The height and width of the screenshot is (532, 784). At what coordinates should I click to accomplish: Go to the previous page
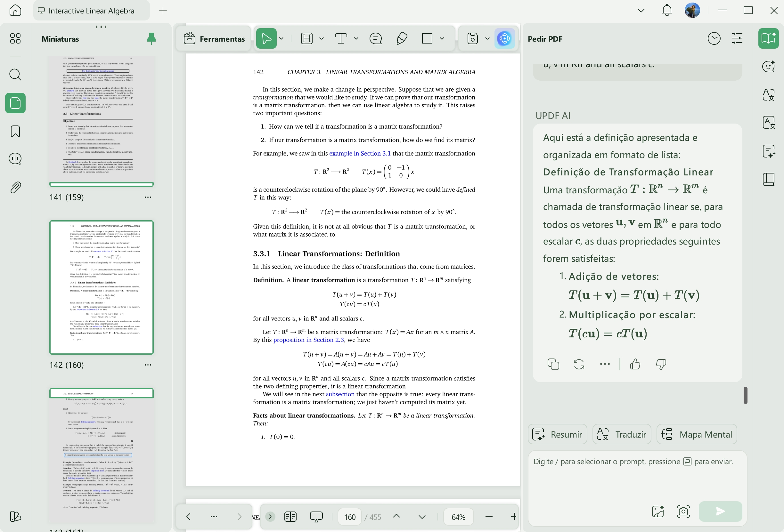tap(396, 517)
